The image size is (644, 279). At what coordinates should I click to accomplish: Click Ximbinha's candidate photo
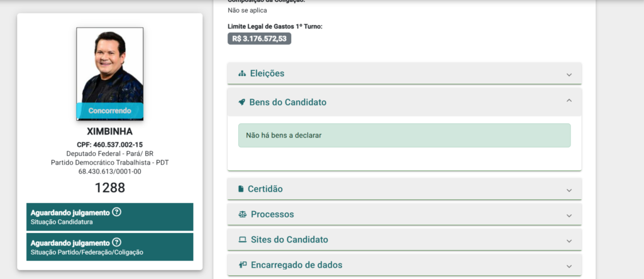[109, 74]
